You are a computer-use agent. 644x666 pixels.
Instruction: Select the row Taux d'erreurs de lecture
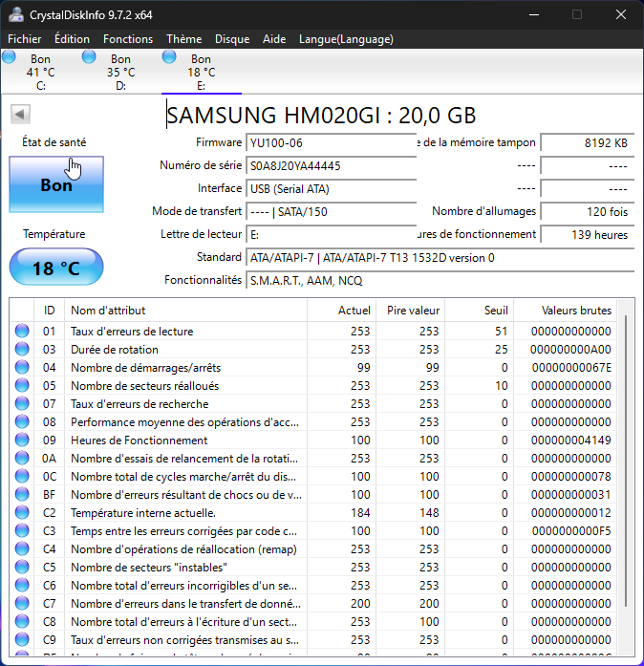313,331
